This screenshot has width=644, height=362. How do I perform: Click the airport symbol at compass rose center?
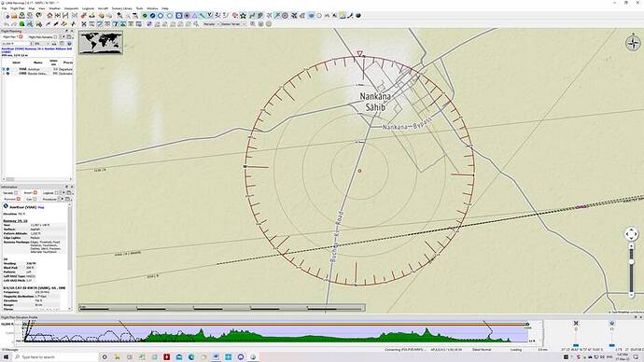pos(359,171)
